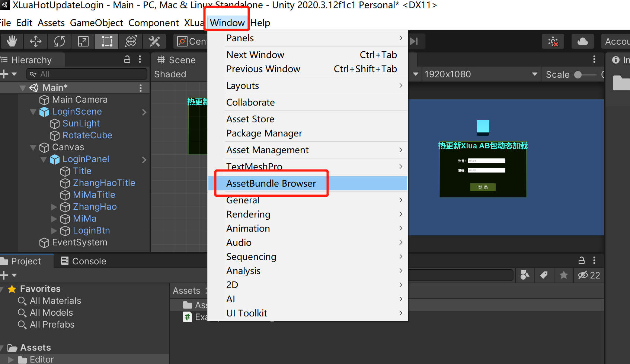Screen dimensions: 630x364
Task: Toggle the Hierarchy panel lock
Action: (127, 59)
